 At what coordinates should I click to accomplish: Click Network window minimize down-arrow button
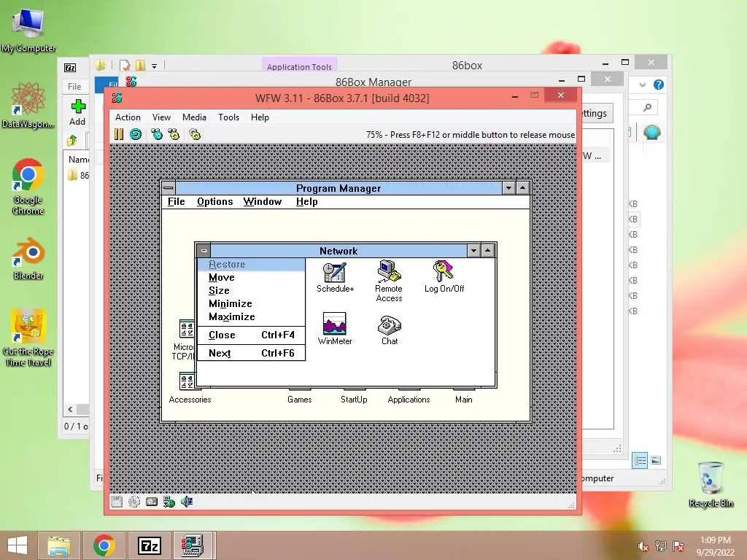tap(473, 251)
